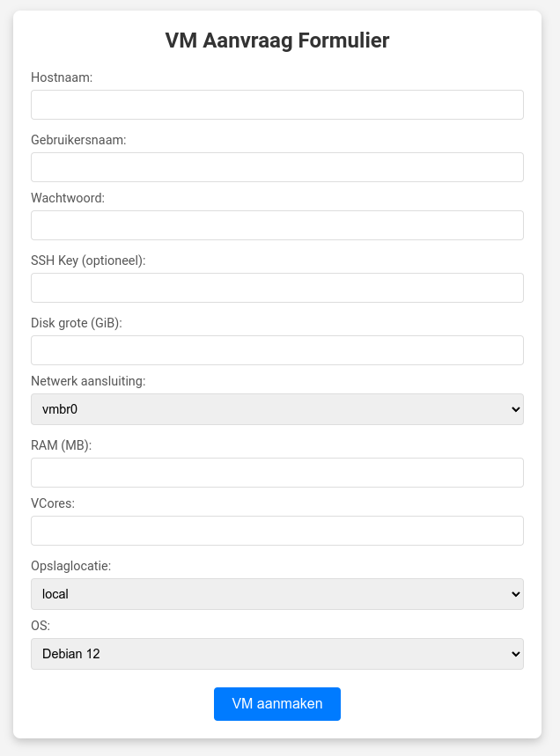Click the 'Netwerk aansluiting:' label
Viewport: 560px width, 756px height.
tap(88, 381)
